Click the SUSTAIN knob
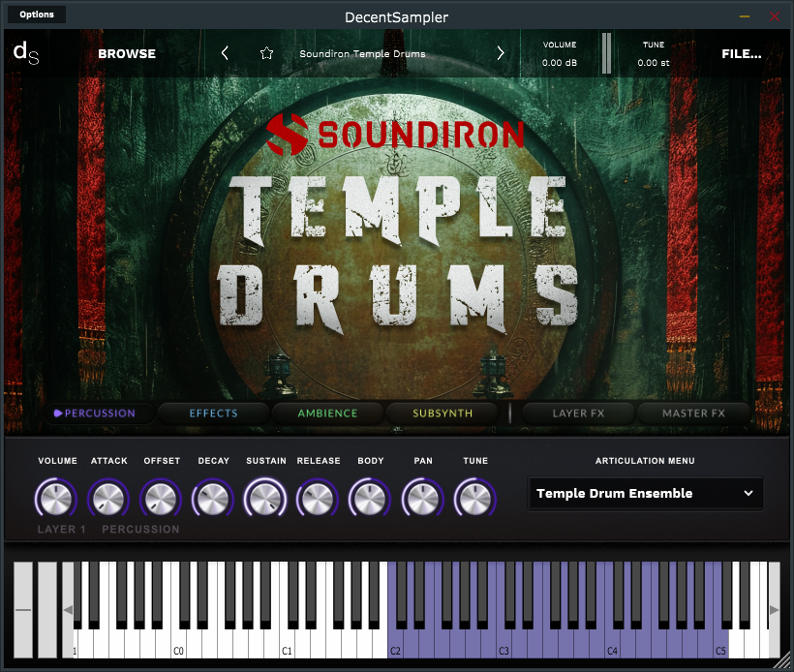Viewport: 794px width, 672px height. (265, 499)
